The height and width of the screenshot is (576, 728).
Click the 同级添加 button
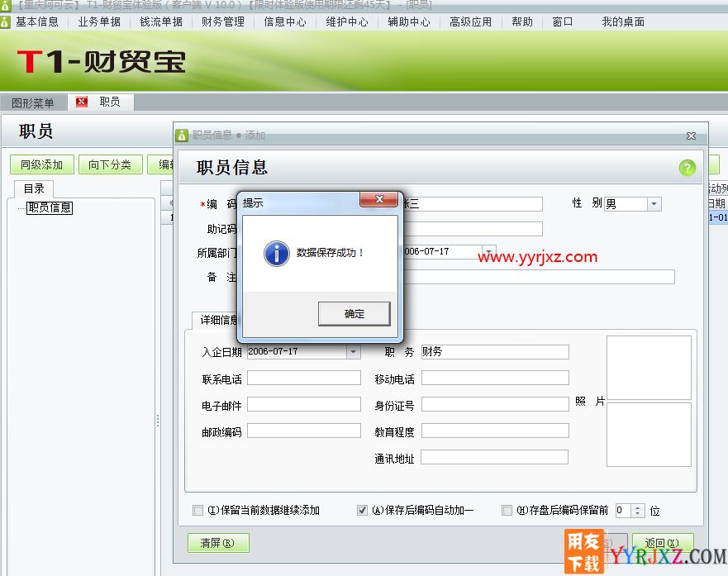click(42, 164)
